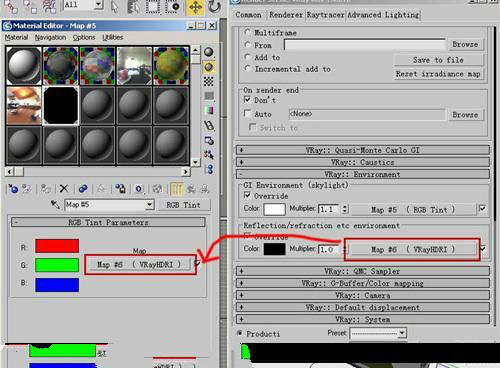This screenshot has height=368, width=500.
Task: Expand the VRay:: Caustics rollout
Action: coord(363,162)
